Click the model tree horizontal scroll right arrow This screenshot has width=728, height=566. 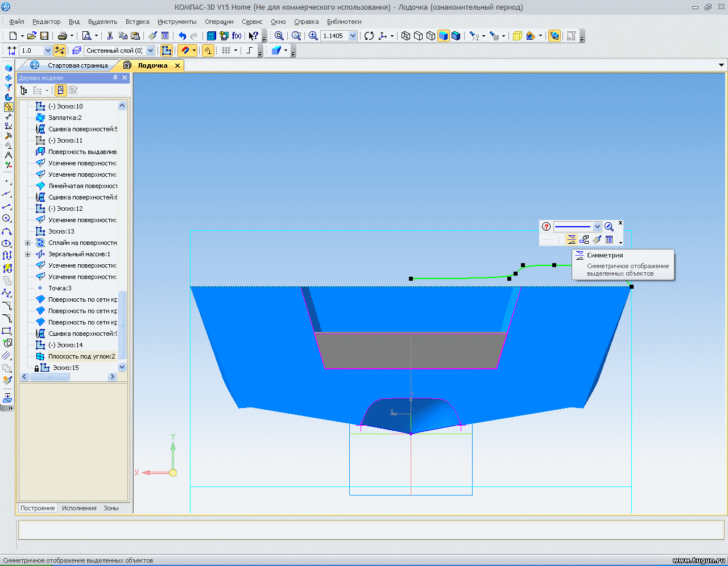pyautogui.click(x=112, y=377)
